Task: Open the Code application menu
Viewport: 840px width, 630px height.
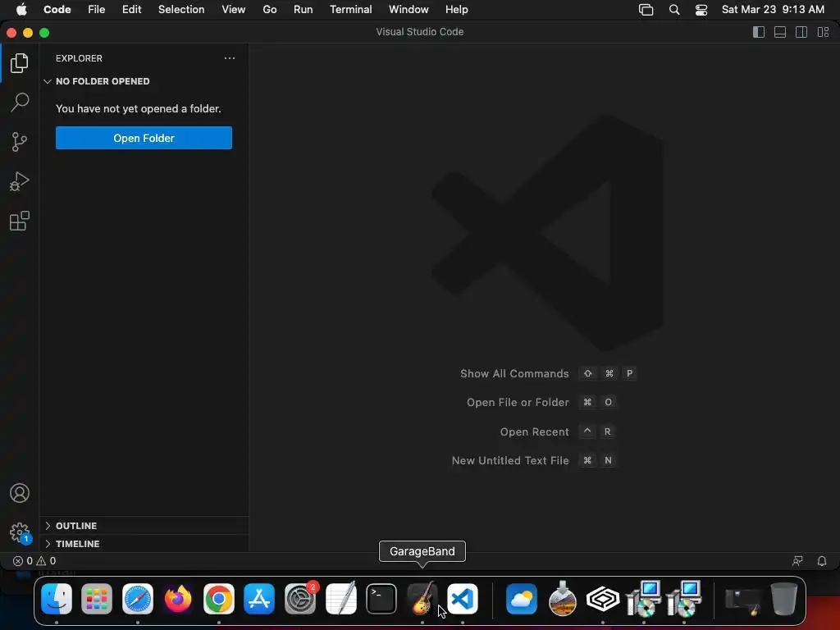Action: pos(57,10)
